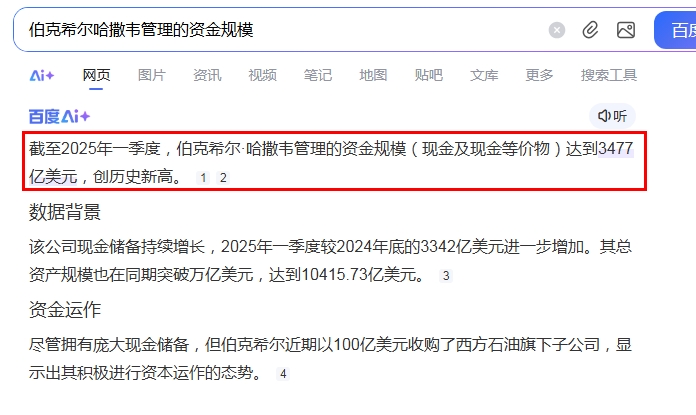
Task: Open citation reference 2
Action: coord(223,178)
